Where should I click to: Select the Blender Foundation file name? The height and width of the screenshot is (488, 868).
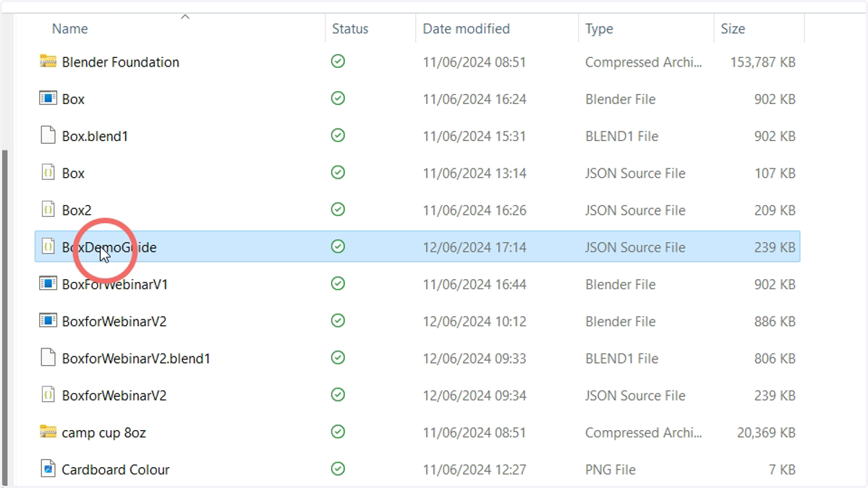point(121,62)
